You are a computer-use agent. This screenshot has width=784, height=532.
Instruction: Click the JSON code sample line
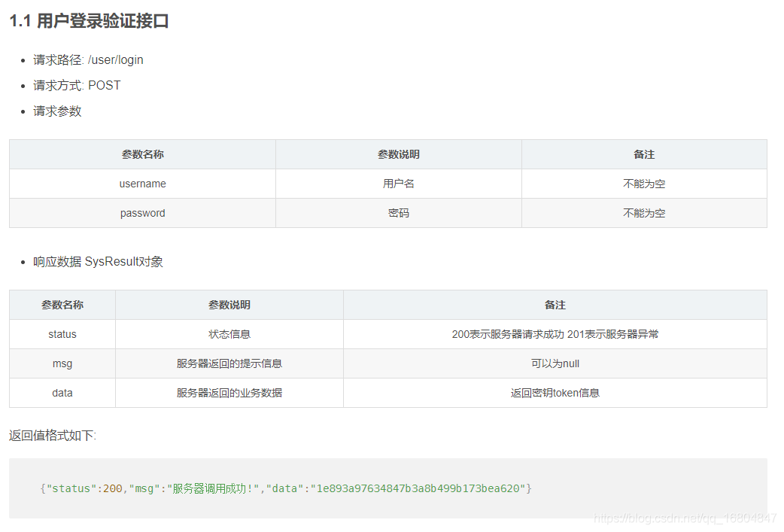click(x=285, y=488)
